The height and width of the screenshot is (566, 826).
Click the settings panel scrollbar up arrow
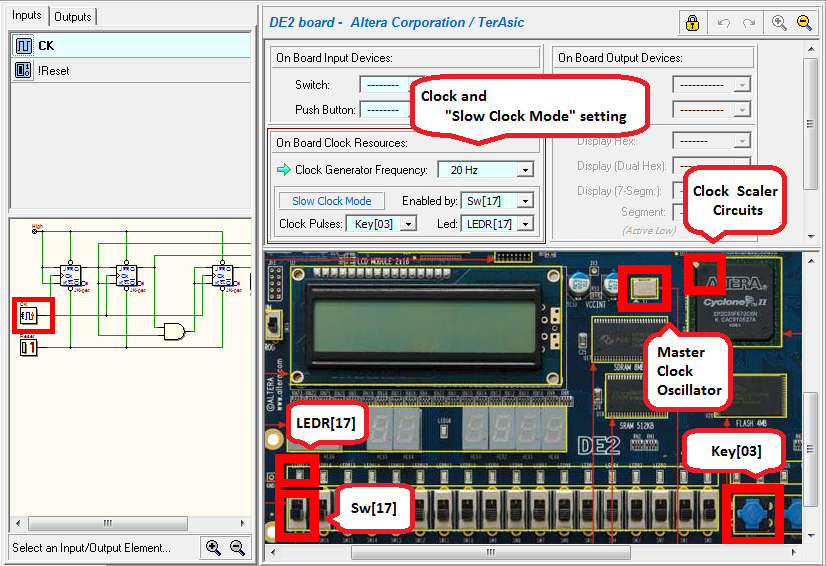pyautogui.click(x=811, y=49)
